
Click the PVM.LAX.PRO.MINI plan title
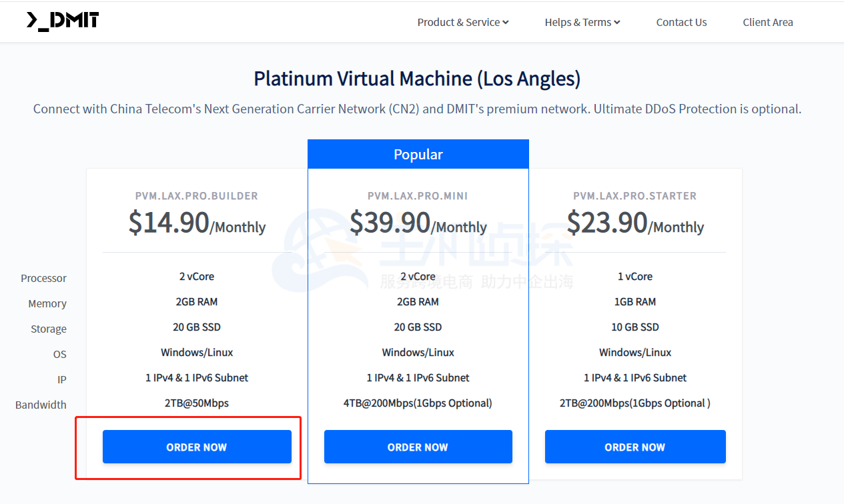418,196
